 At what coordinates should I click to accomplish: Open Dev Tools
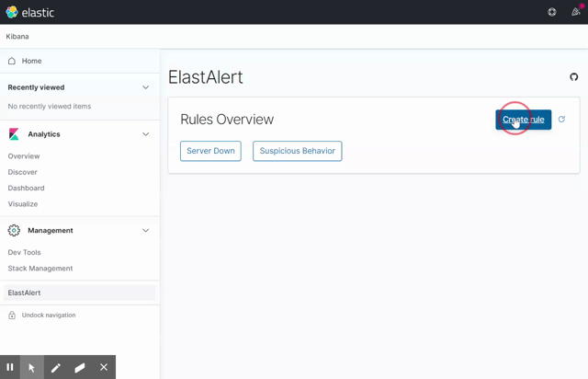(24, 252)
